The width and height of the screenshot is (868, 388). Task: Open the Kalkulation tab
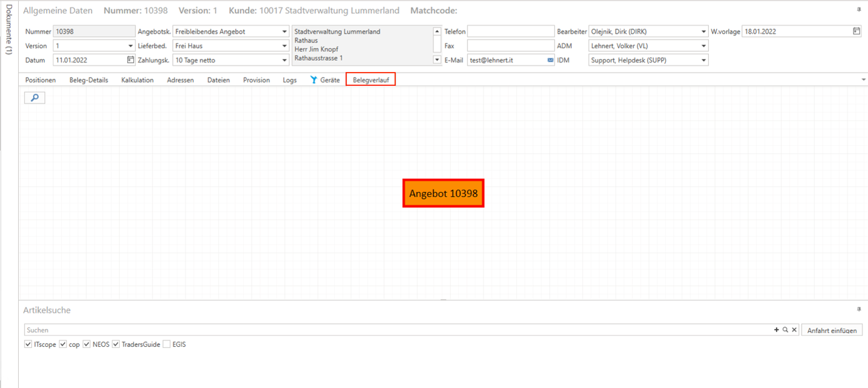click(137, 80)
